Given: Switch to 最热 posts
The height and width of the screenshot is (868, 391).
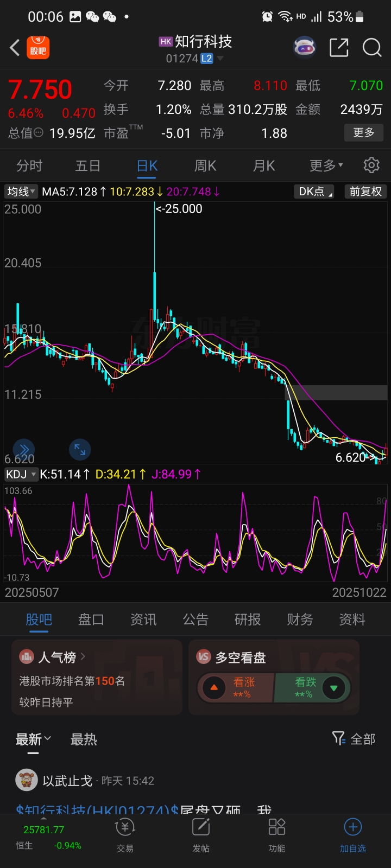Looking at the screenshot, I should coord(84,739).
